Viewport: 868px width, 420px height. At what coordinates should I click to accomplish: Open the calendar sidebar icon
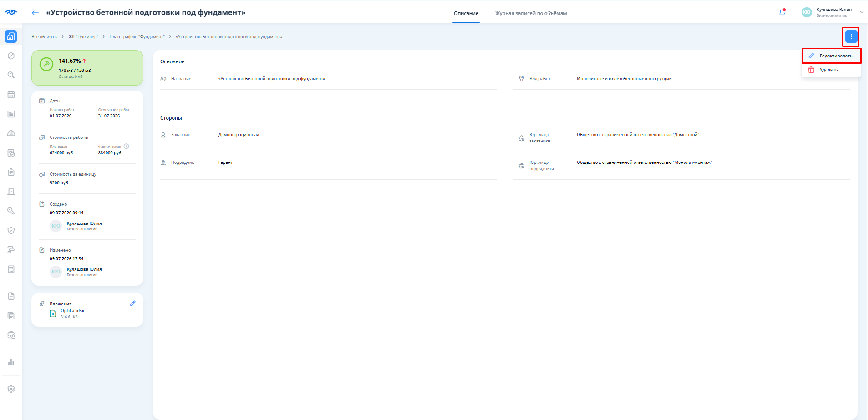(x=11, y=95)
